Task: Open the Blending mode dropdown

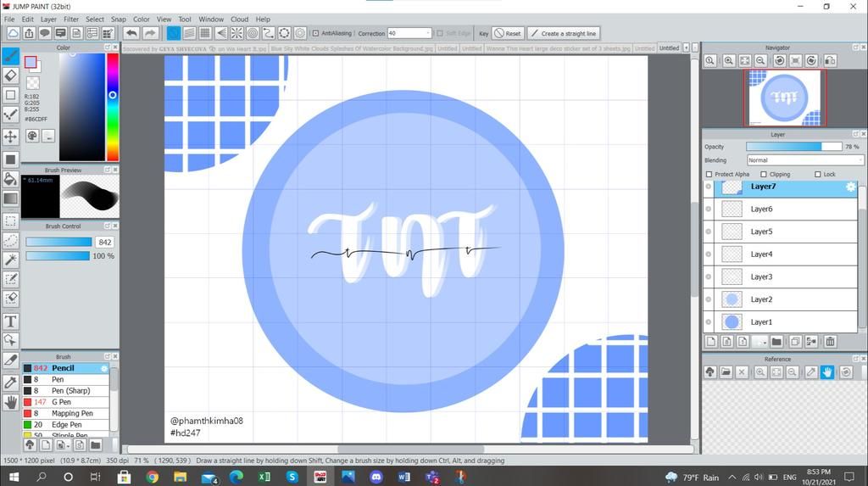Action: coord(805,160)
